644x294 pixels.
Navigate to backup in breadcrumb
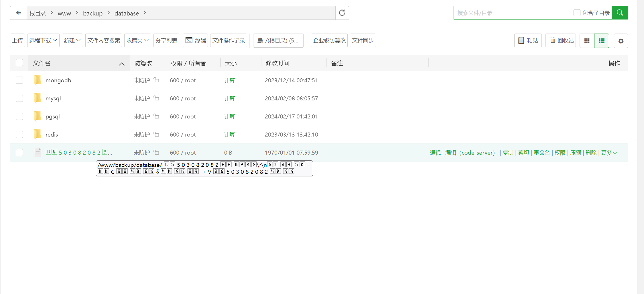pyautogui.click(x=93, y=13)
